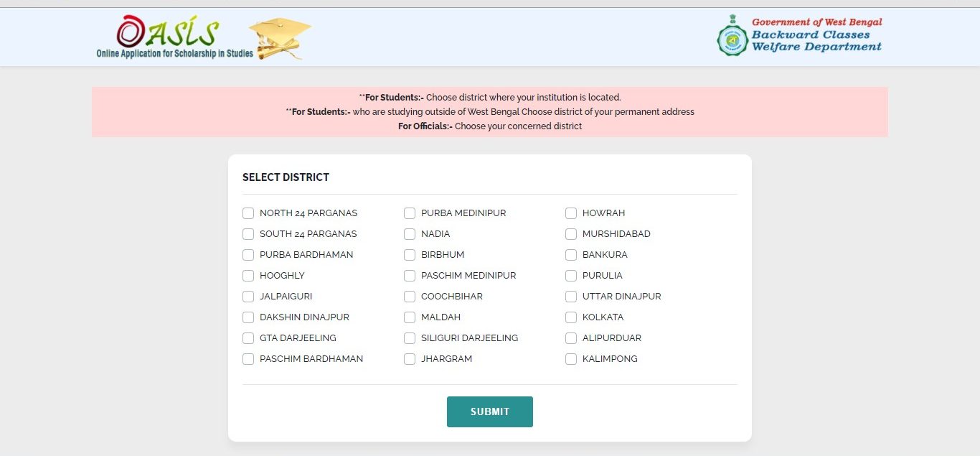This screenshot has width=980, height=456.
Task: Tick the MURSHIDABAD district option
Action: pos(570,233)
